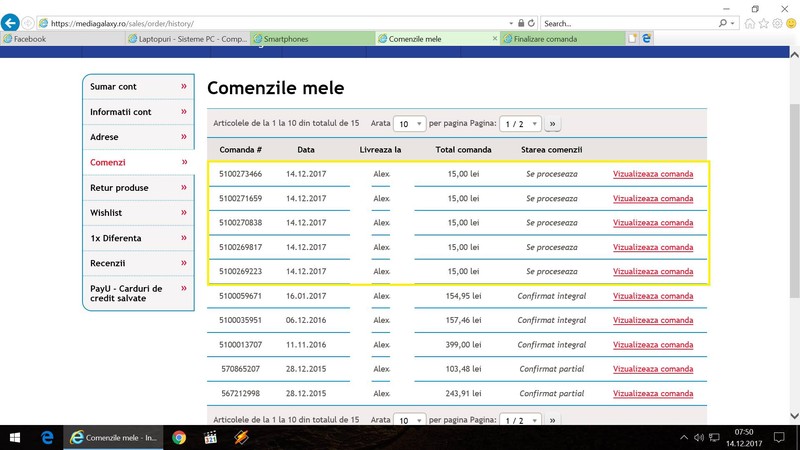Open the bottom Pagina 1 / 2 dropdown
The width and height of the screenshot is (800, 450).
[x=520, y=419]
